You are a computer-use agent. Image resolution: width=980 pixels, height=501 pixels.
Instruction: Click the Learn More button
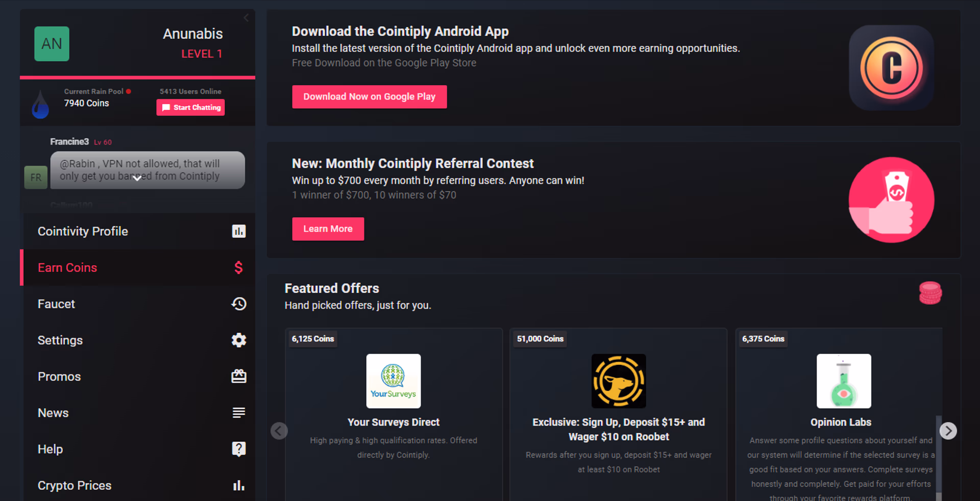(x=328, y=229)
